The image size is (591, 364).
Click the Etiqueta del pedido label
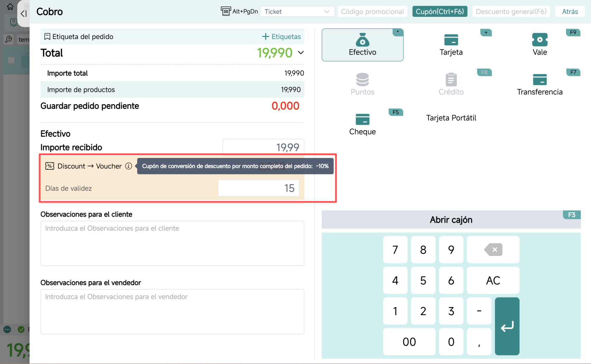click(83, 37)
